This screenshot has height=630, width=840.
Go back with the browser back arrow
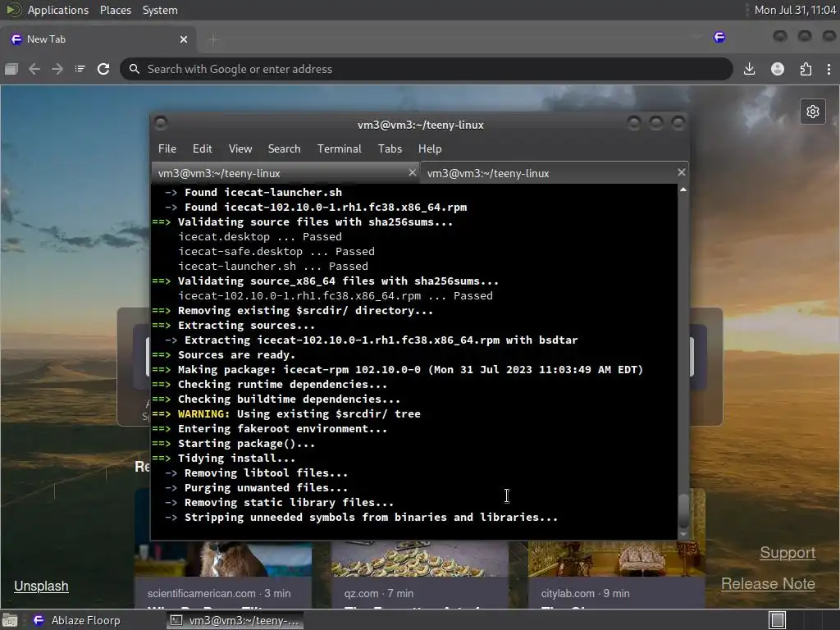click(34, 69)
